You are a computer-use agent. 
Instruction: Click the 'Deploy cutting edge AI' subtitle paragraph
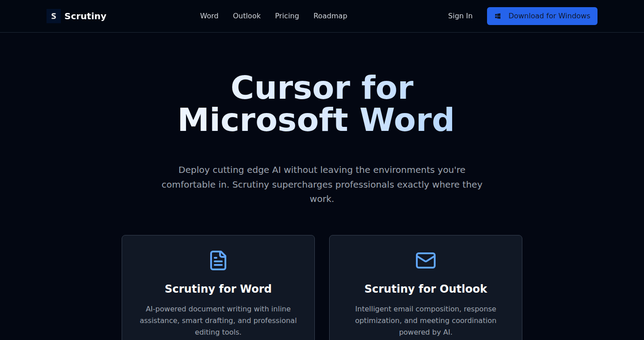tap(322, 185)
